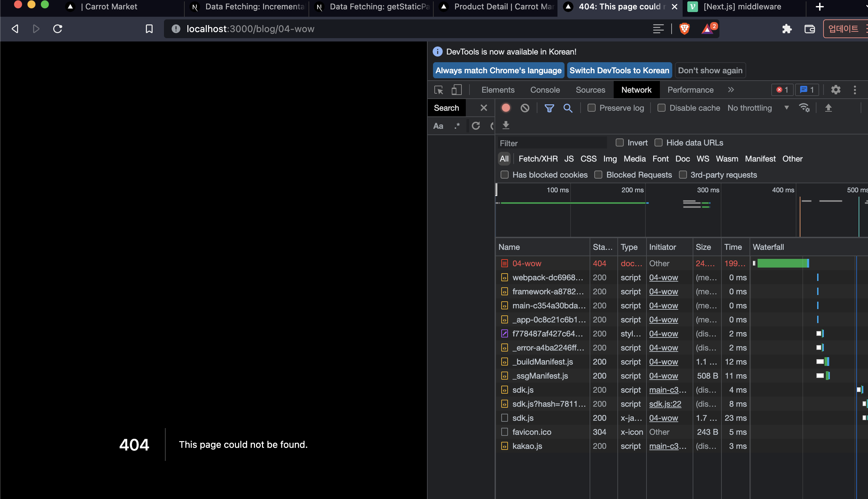Toggle the device toolbar icon

(x=456, y=90)
